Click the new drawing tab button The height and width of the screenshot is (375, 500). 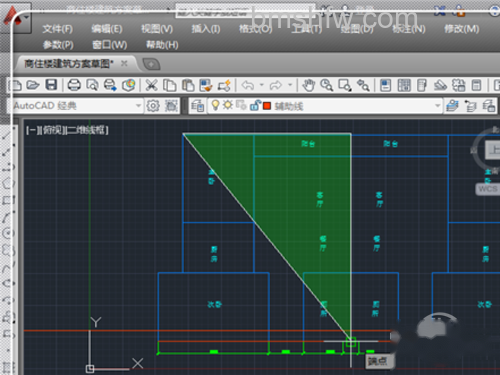point(151,64)
